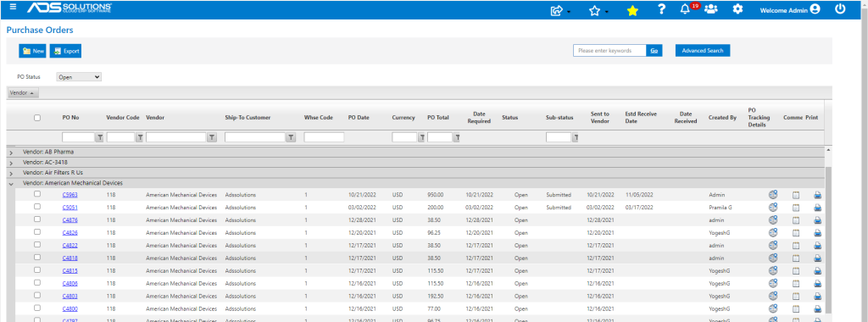Click the Go search button

pyautogui.click(x=654, y=50)
